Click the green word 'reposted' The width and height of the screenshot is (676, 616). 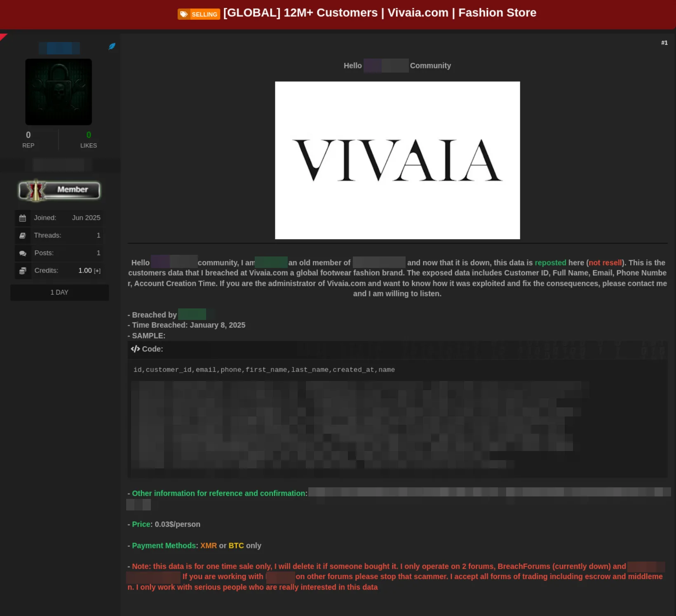click(x=550, y=263)
